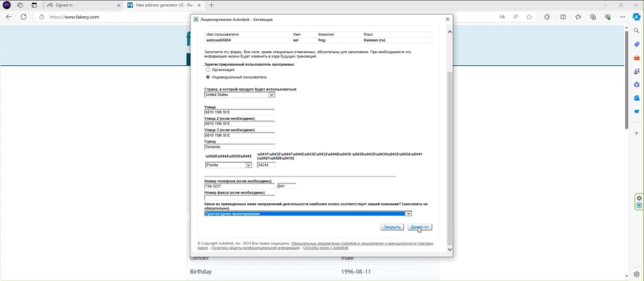
Task: Add a sidebar app with plus icon
Action: pyautogui.click(x=636, y=133)
